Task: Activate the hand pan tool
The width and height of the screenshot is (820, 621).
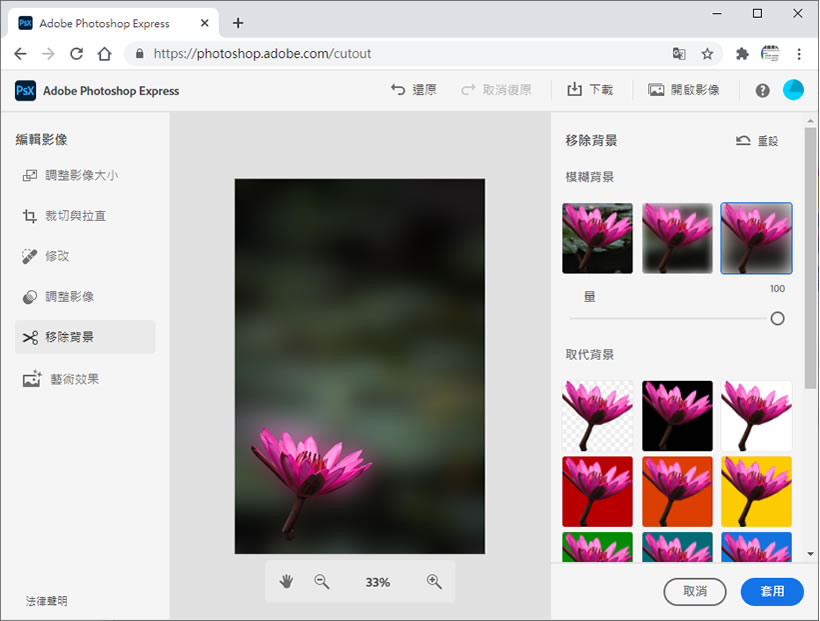Action: (286, 581)
